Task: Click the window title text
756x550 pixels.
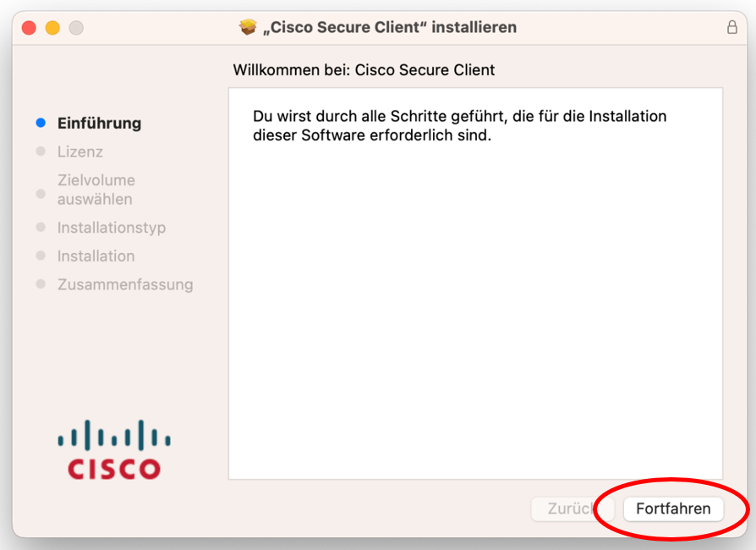Action: pos(390,27)
